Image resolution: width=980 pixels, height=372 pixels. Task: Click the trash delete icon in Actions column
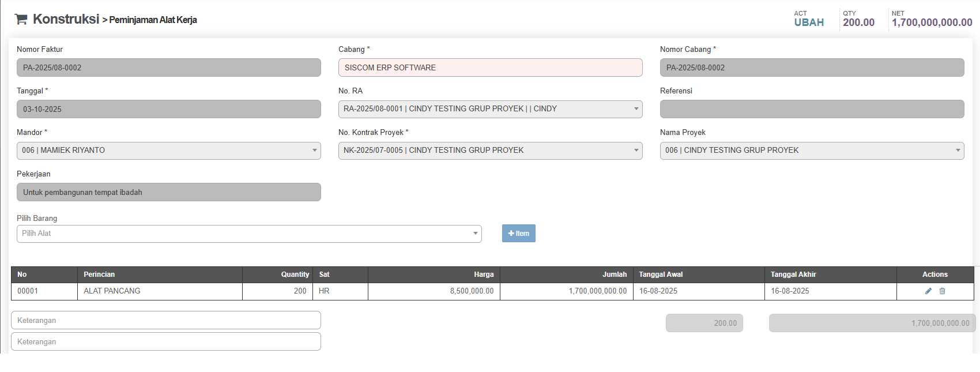(943, 291)
